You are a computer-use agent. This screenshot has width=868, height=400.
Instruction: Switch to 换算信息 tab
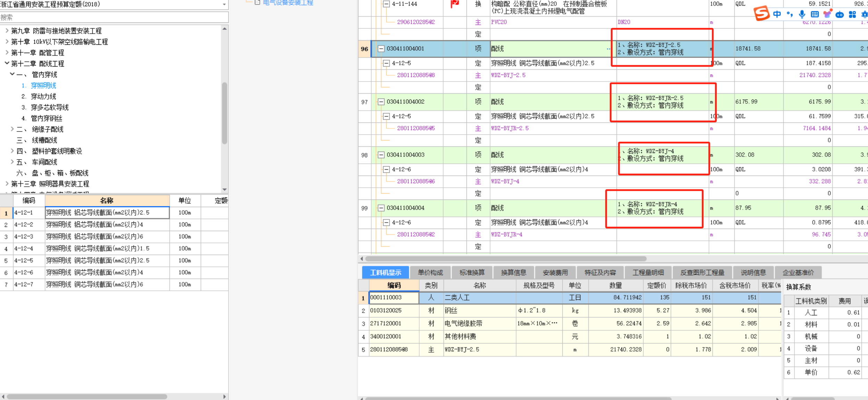point(513,273)
